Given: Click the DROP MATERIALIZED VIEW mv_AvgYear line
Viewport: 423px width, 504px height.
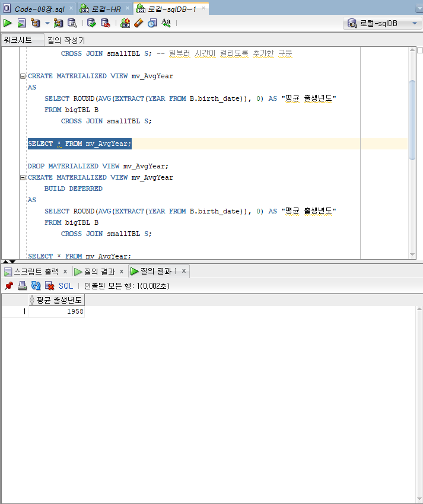Looking at the screenshot, I should point(98,166).
